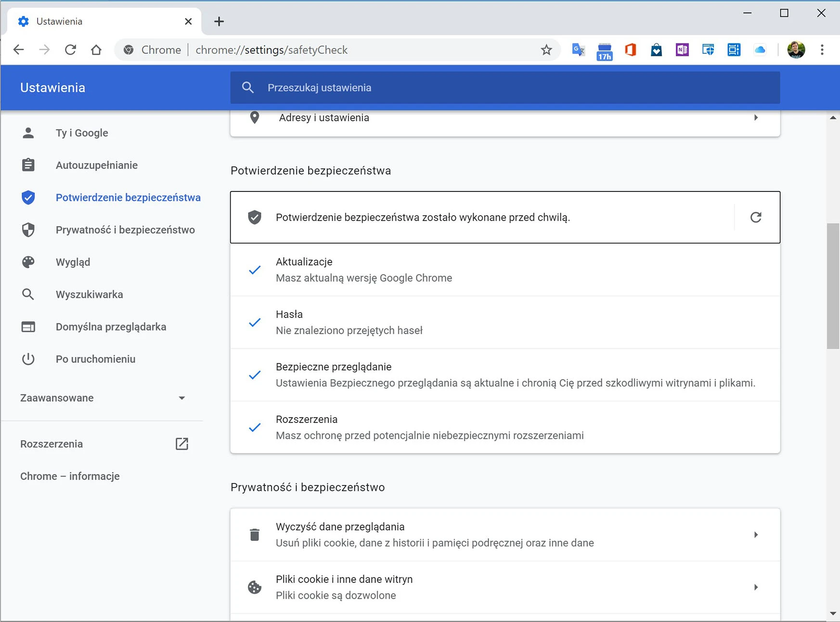Open a new tab with plus button
Image resolution: width=840 pixels, height=622 pixels.
[x=219, y=21]
